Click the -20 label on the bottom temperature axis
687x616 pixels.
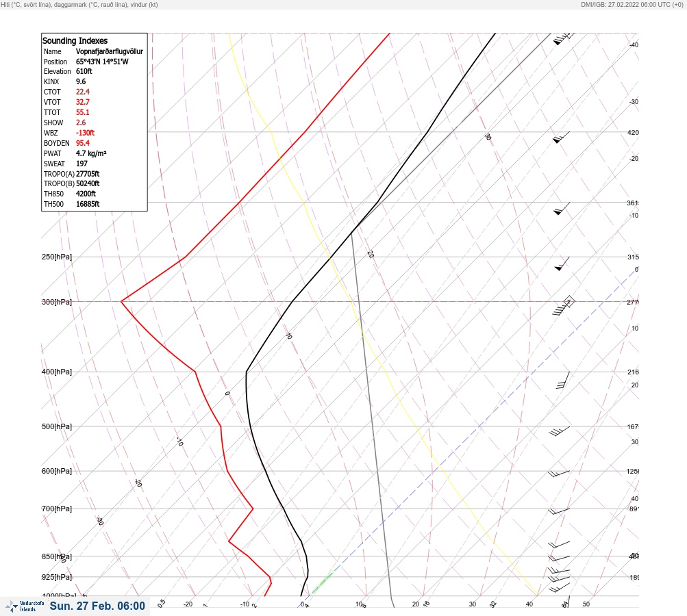click(x=188, y=604)
